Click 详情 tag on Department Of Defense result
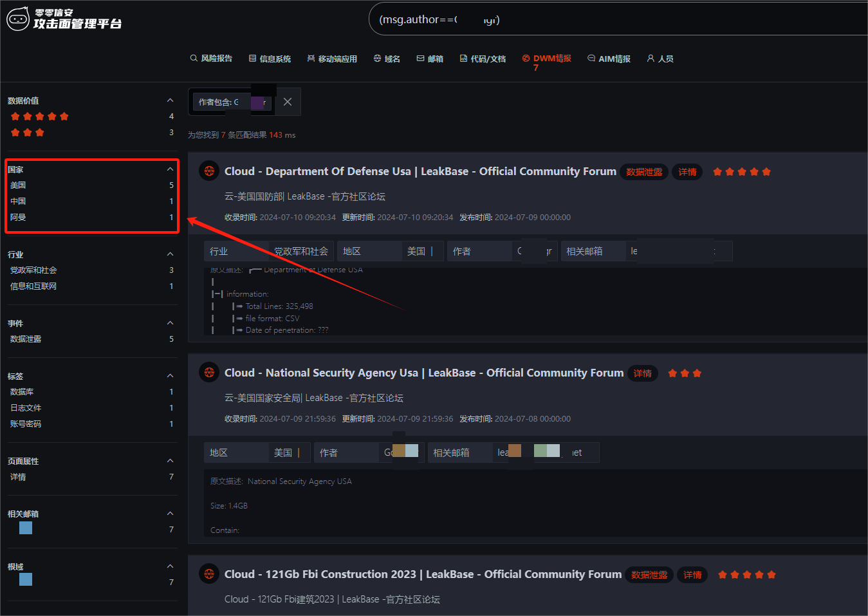Image resolution: width=868 pixels, height=616 pixels. 687,172
